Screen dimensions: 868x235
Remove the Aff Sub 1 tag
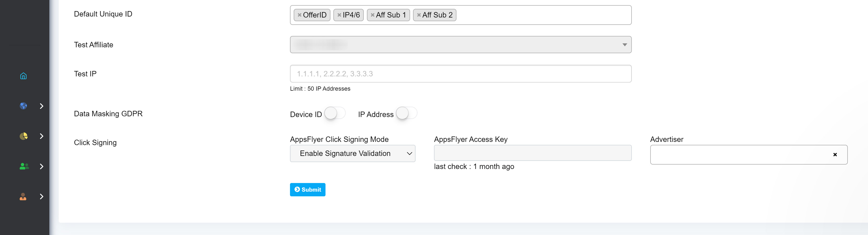click(x=372, y=15)
